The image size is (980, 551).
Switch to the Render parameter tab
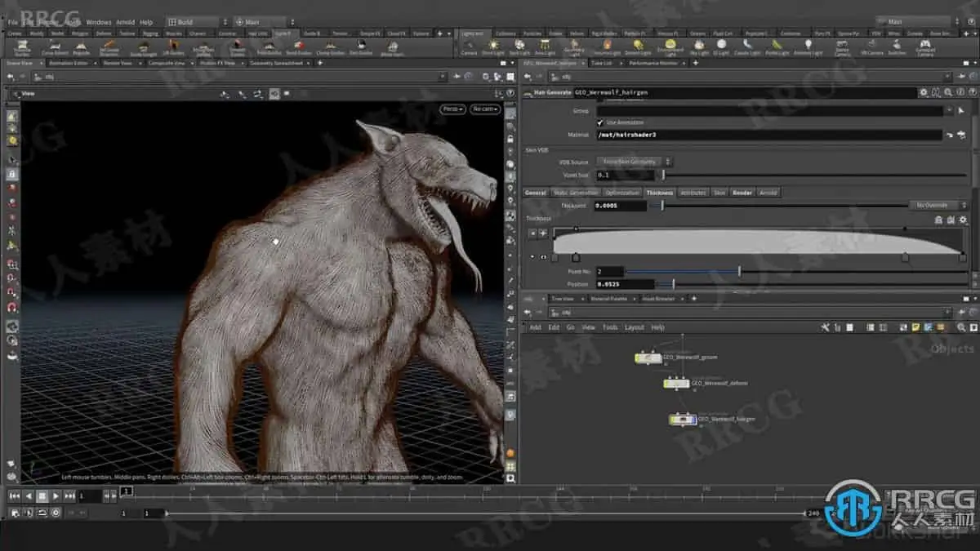coord(742,193)
